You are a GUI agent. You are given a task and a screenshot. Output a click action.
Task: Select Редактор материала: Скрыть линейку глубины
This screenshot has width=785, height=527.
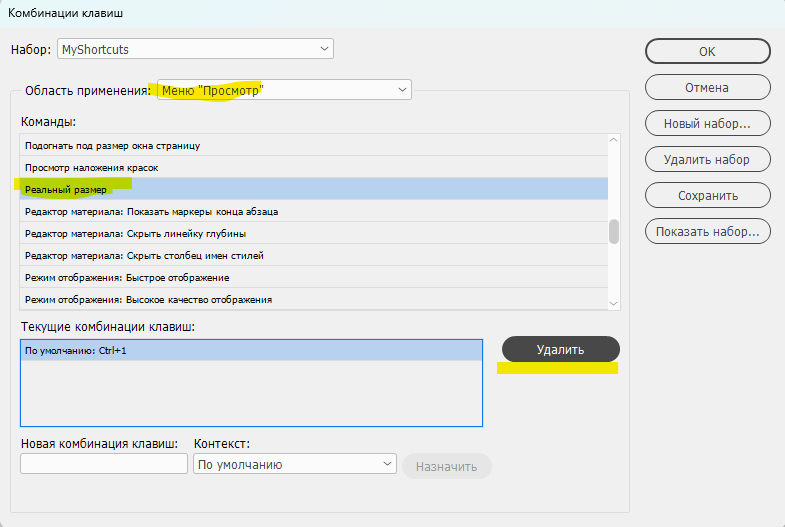pyautogui.click(x=314, y=233)
